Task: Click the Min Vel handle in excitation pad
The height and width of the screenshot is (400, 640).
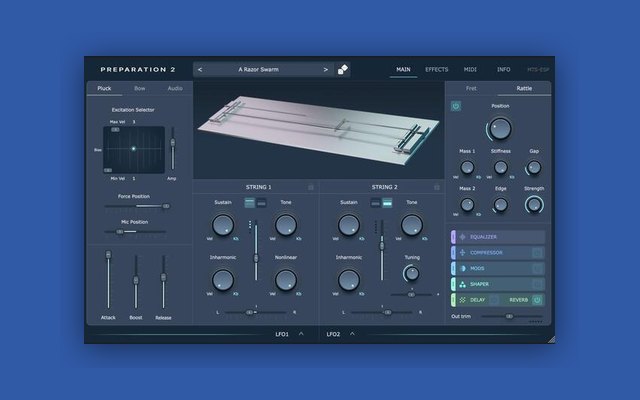Action: click(x=108, y=170)
